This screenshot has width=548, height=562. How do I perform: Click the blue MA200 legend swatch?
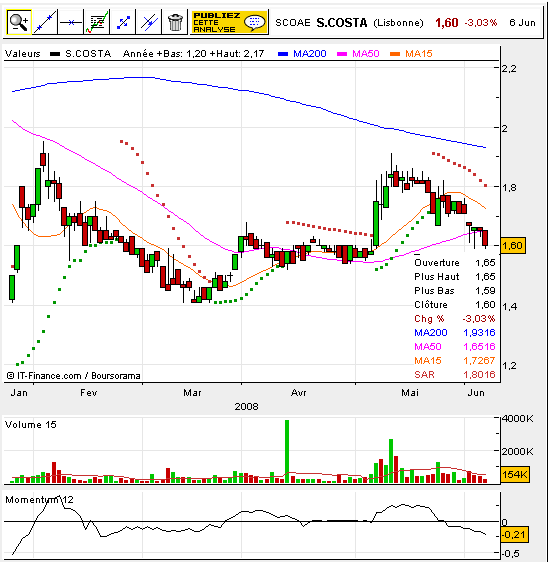coord(283,54)
